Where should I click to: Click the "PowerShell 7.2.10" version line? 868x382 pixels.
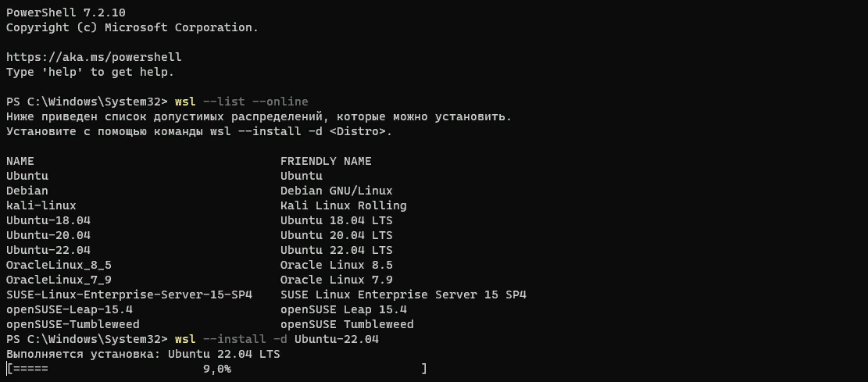click(x=66, y=12)
